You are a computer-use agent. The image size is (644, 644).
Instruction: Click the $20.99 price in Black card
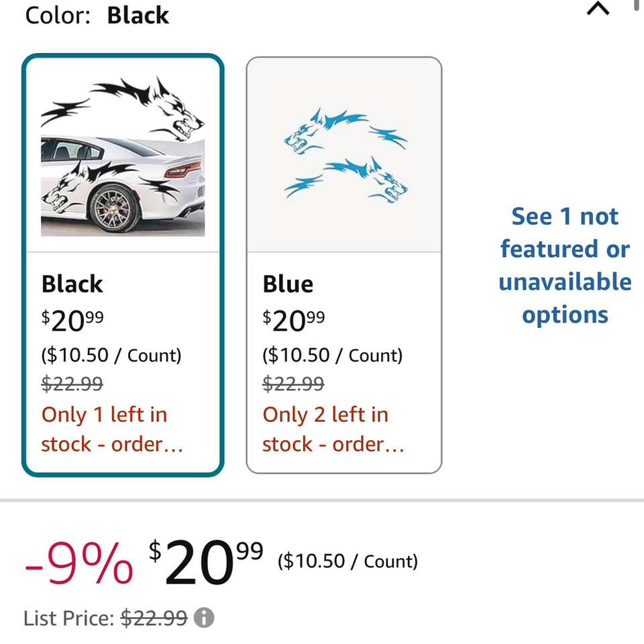pyautogui.click(x=72, y=321)
